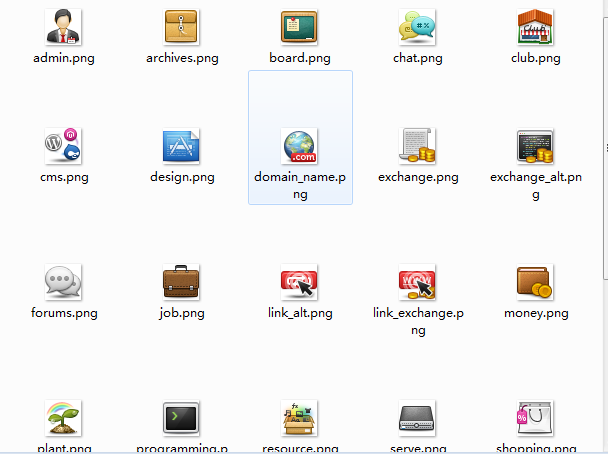Click the exchange.png file name label
This screenshot has height=454, width=608.
point(418,177)
